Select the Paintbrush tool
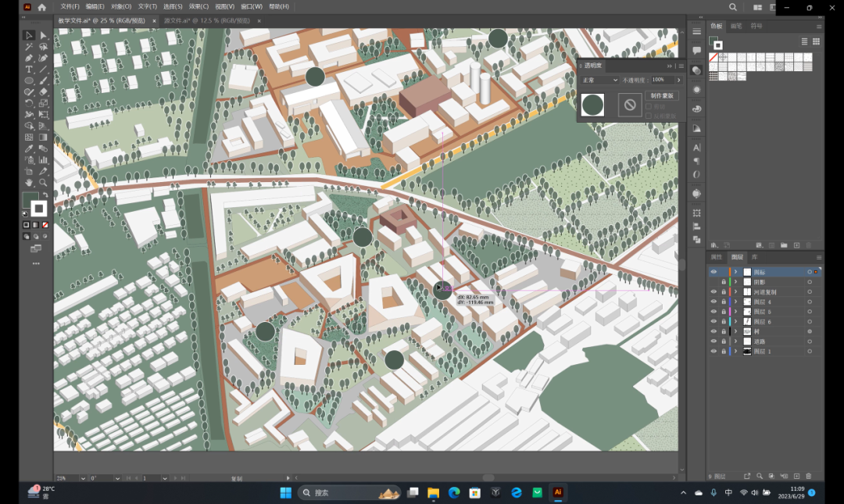Image resolution: width=844 pixels, height=504 pixels. pos(43,80)
